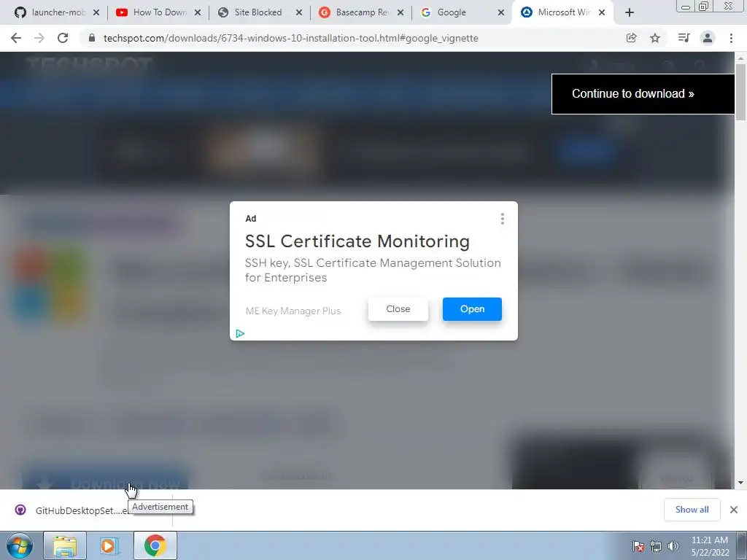Close the How To Down YouTube tab
Viewport: 747px width, 560px height.
(x=198, y=12)
